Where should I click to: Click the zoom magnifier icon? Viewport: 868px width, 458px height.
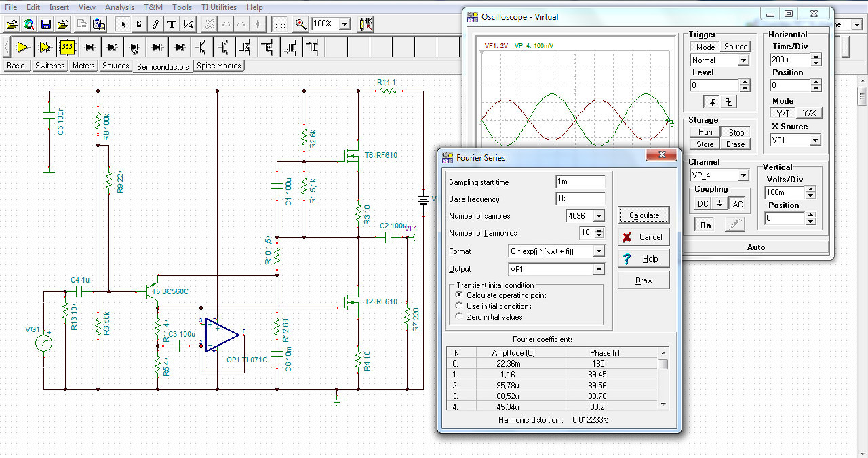(301, 24)
